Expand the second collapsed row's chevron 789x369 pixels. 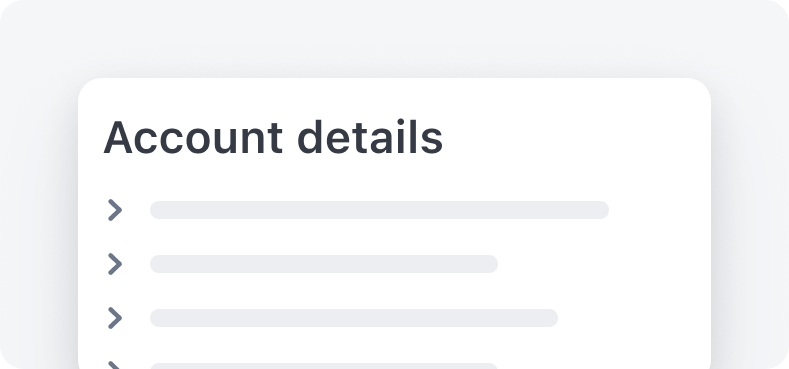coord(115,264)
